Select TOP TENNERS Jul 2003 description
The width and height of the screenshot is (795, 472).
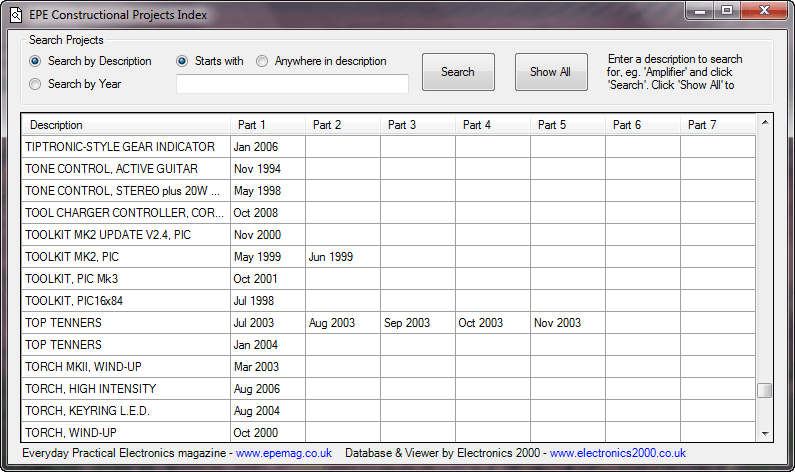click(126, 323)
